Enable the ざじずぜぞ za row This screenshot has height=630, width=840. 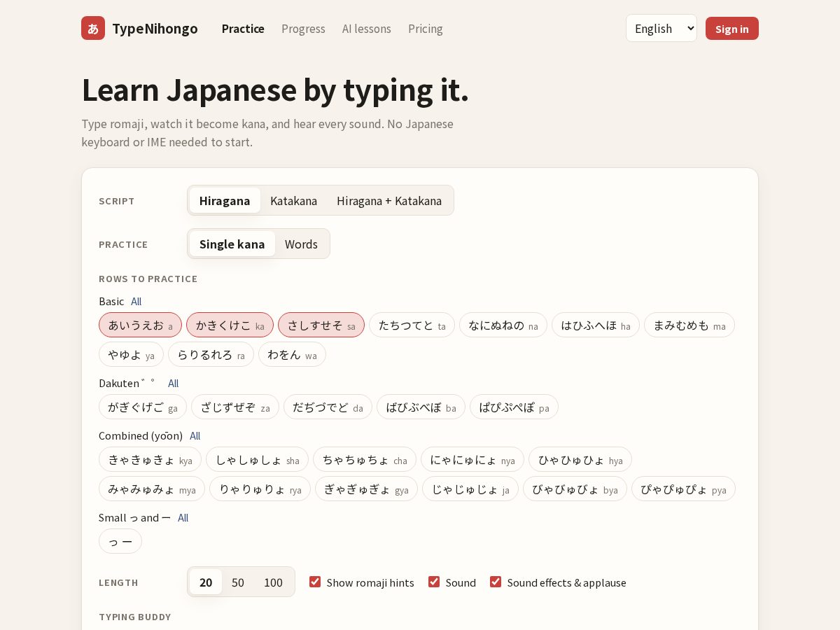[235, 407]
